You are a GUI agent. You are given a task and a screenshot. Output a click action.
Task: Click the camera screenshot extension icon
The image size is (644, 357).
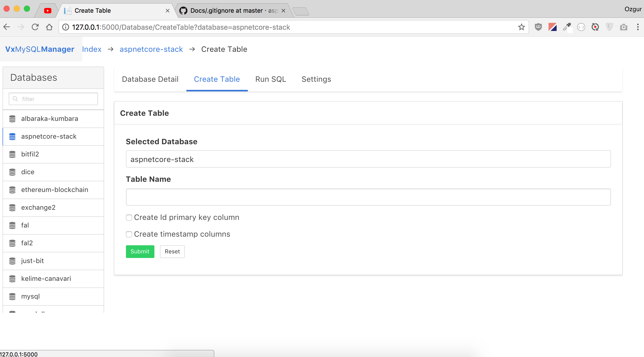(623, 27)
